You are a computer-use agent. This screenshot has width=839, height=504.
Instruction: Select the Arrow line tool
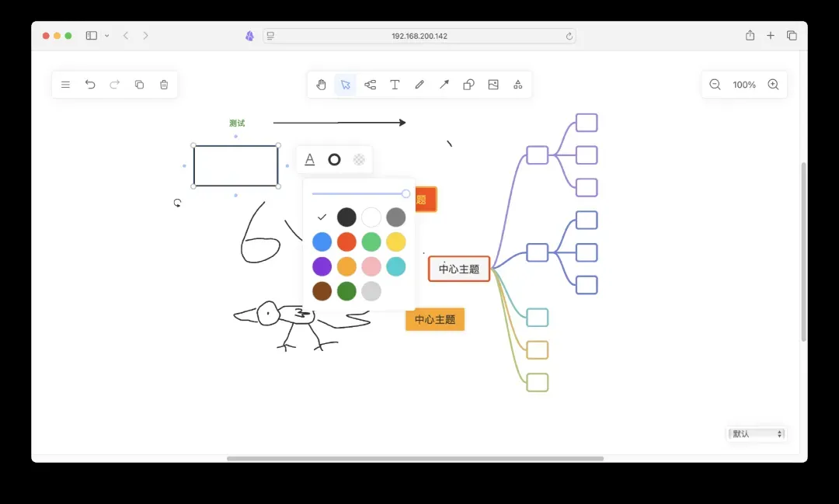[444, 85]
